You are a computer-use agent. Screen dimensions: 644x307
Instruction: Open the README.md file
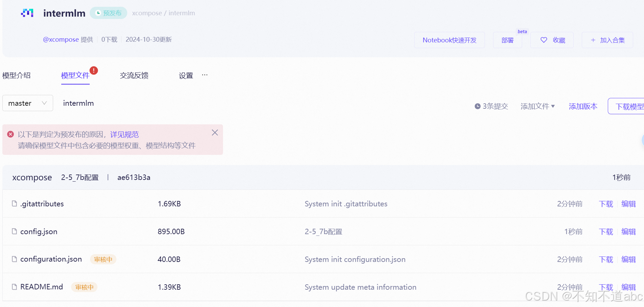click(42, 287)
